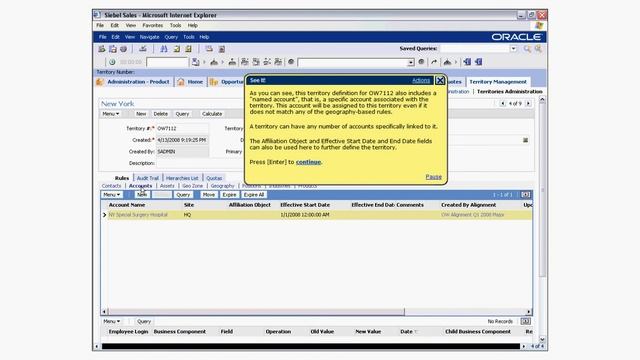640x360 pixels.
Task: Click the Employee Login column header in Audit Trail
Action: click(x=128, y=331)
